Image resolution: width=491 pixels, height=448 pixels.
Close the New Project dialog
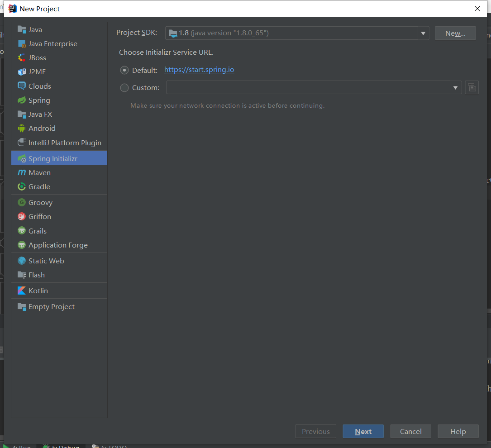477,9
